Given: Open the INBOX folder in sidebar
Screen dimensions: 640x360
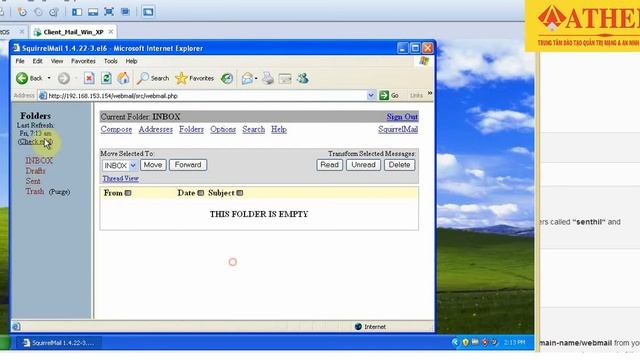Looking at the screenshot, I should click(39, 161).
